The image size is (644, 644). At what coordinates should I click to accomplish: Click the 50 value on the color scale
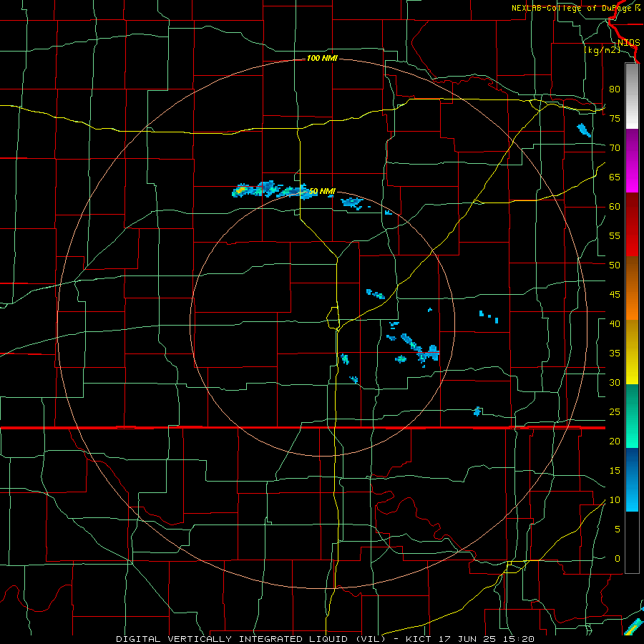click(x=615, y=265)
